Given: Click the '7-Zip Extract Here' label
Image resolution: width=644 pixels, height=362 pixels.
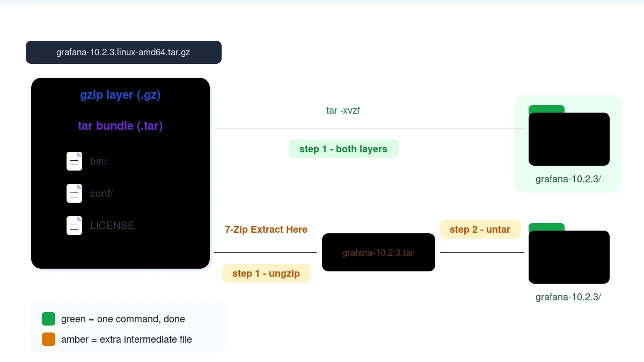Looking at the screenshot, I should (x=266, y=230).
